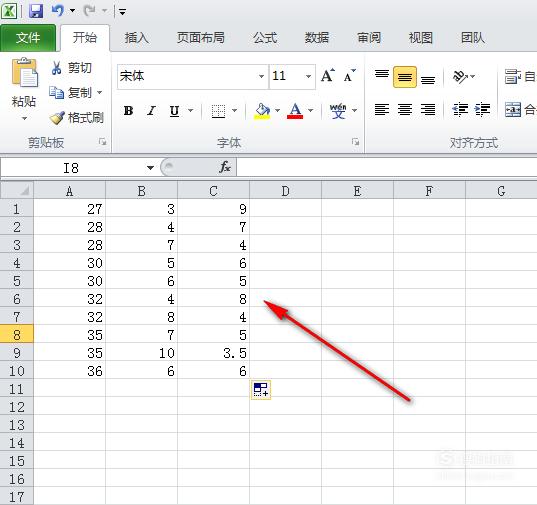This screenshot has width=537, height=505.
Task: Apply red font color A
Action: (x=295, y=111)
